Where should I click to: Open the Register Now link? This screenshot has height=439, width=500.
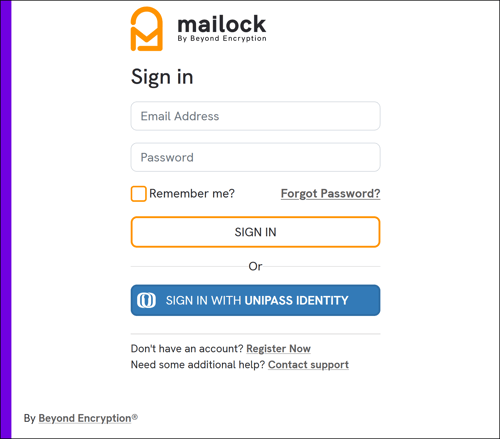point(278,349)
